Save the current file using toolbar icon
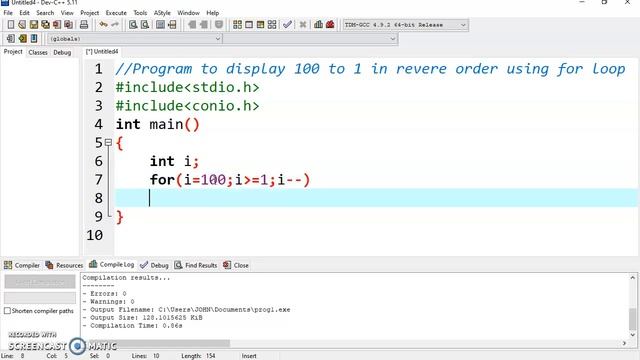This screenshot has width=640, height=360. click(34, 25)
